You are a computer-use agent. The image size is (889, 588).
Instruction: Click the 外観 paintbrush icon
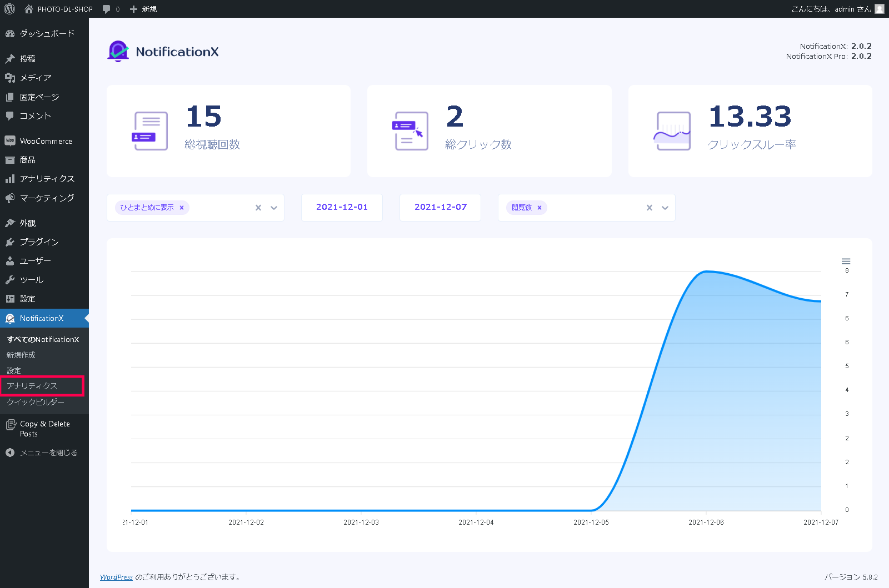click(10, 223)
